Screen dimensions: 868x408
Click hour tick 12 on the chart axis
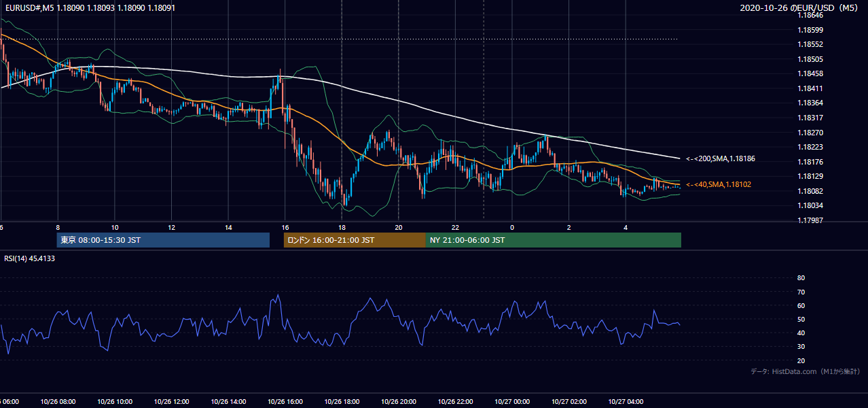click(x=171, y=228)
